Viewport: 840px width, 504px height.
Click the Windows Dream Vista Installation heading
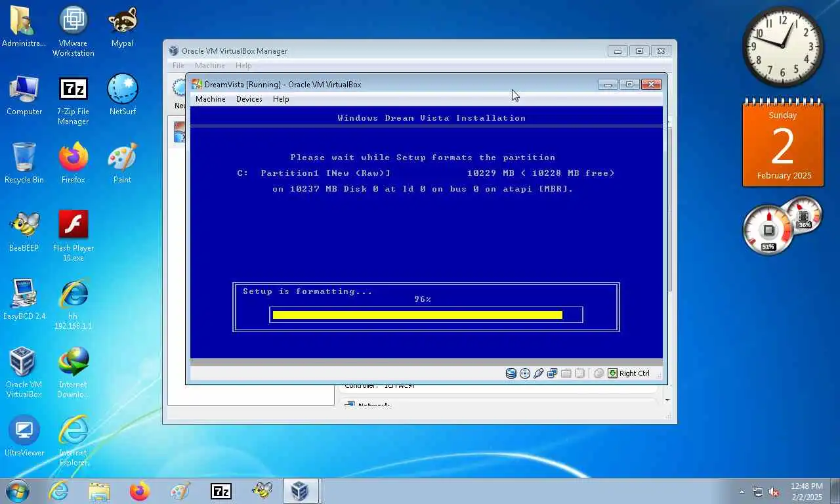432,118
